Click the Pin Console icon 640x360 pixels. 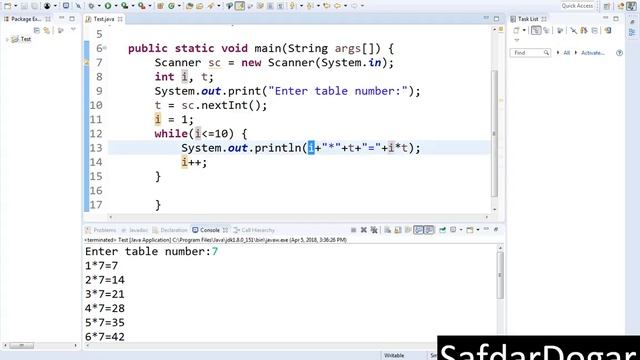tap(442, 230)
